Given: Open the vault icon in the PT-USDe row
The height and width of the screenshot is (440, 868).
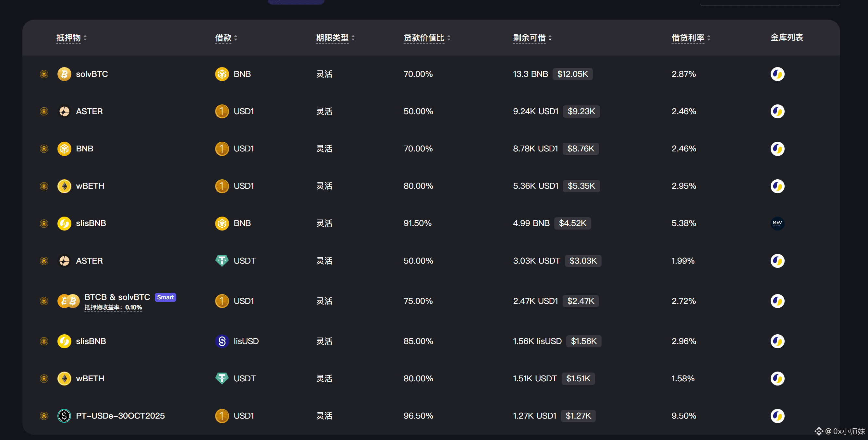Looking at the screenshot, I should (777, 416).
